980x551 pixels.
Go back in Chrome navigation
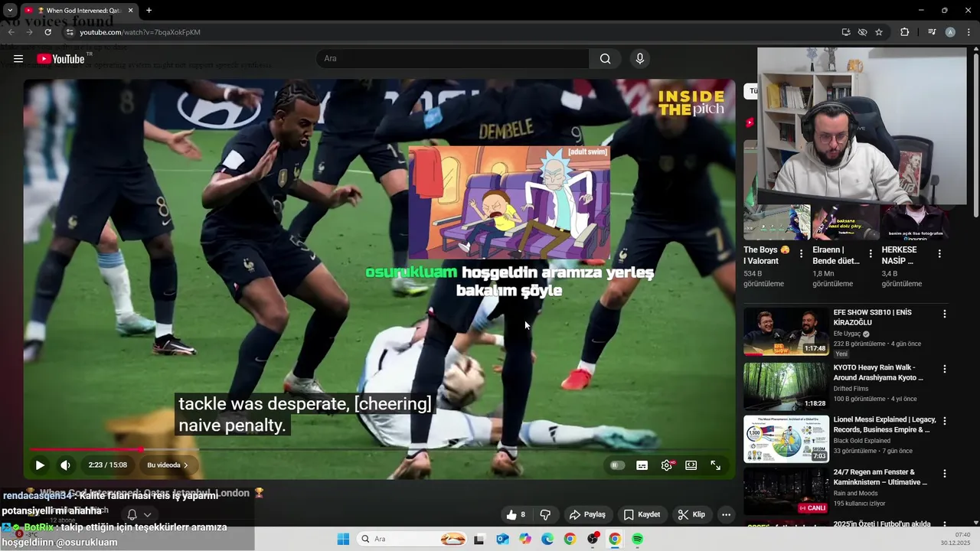[x=11, y=32]
